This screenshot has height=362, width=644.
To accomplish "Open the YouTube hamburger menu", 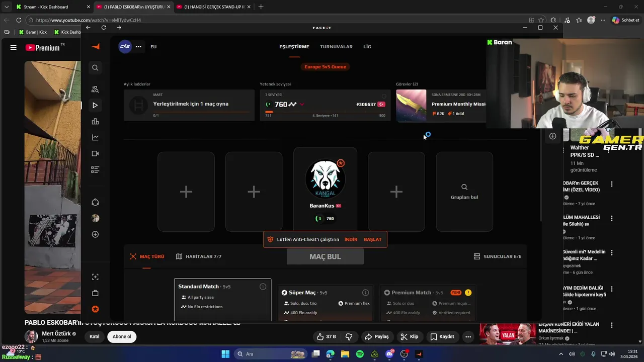I will click(x=14, y=48).
